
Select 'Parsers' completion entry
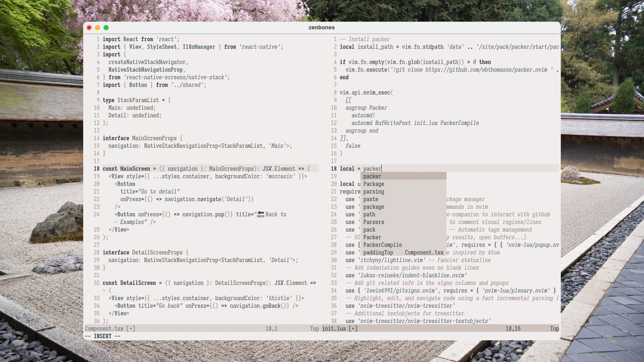(x=373, y=222)
